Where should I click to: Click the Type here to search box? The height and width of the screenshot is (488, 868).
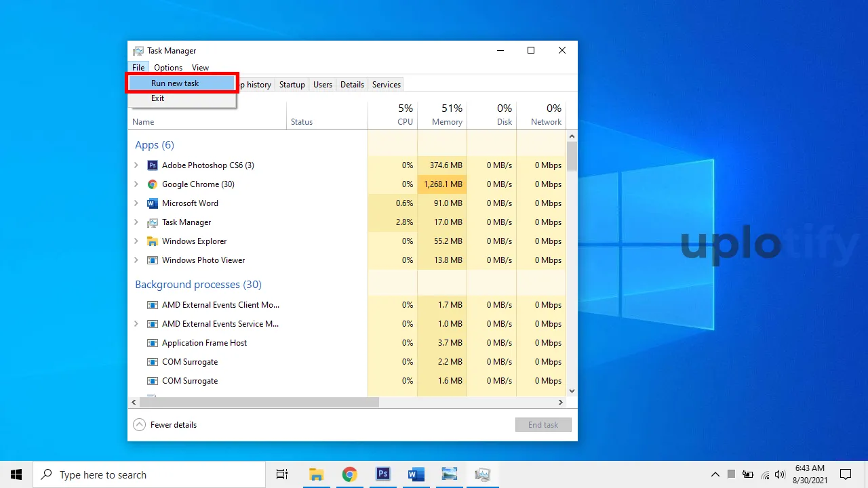tap(149, 474)
